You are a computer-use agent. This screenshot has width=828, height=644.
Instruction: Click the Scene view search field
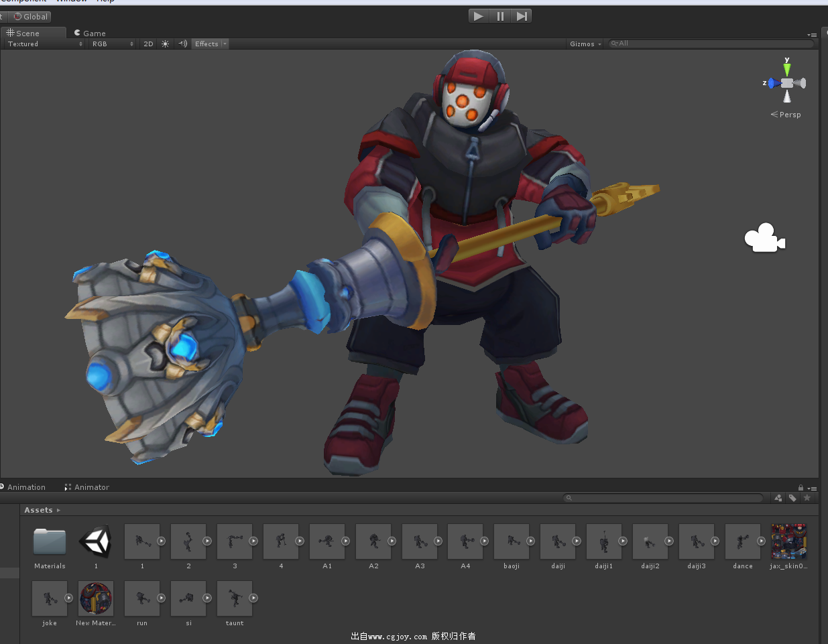point(711,44)
